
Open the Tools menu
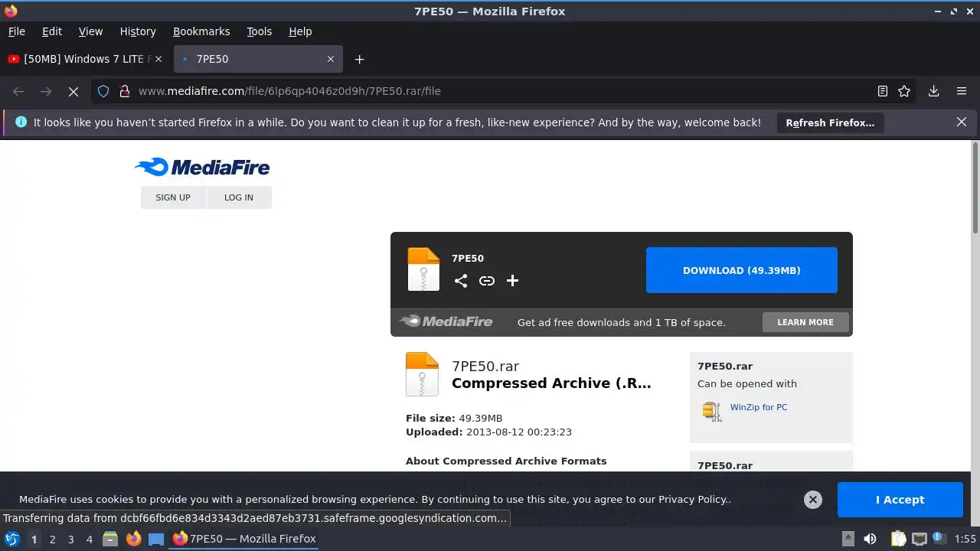[x=260, y=31]
